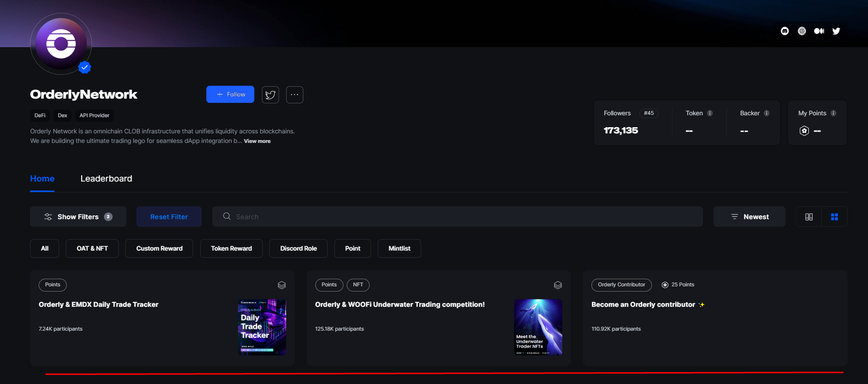Open Orderly & EMDX Daily Trade Tracker

click(98, 304)
